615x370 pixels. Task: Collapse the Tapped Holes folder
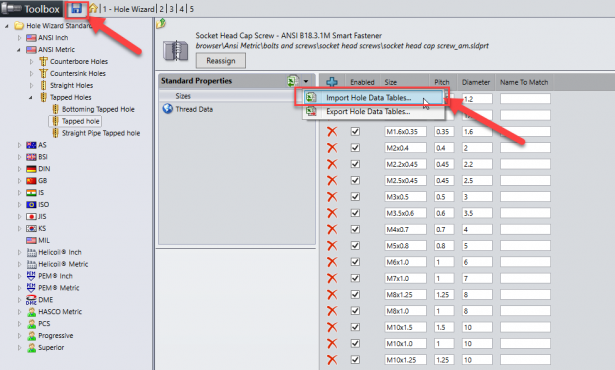pos(31,97)
